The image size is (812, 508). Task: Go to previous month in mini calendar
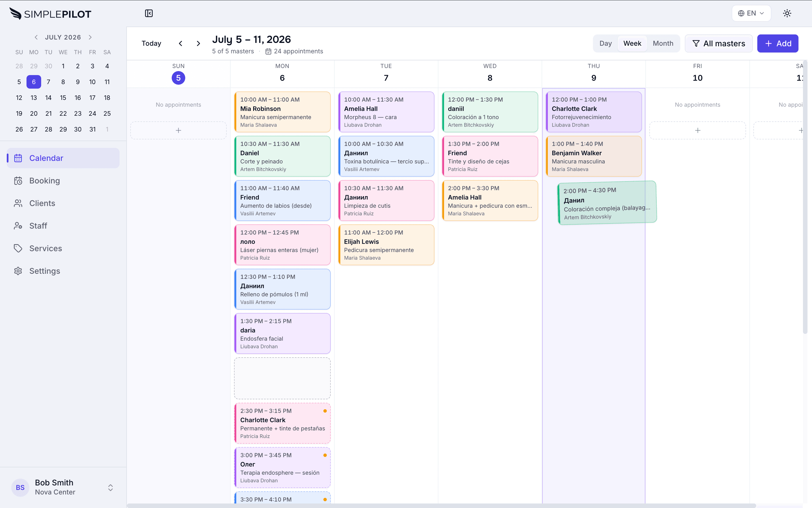pos(36,37)
